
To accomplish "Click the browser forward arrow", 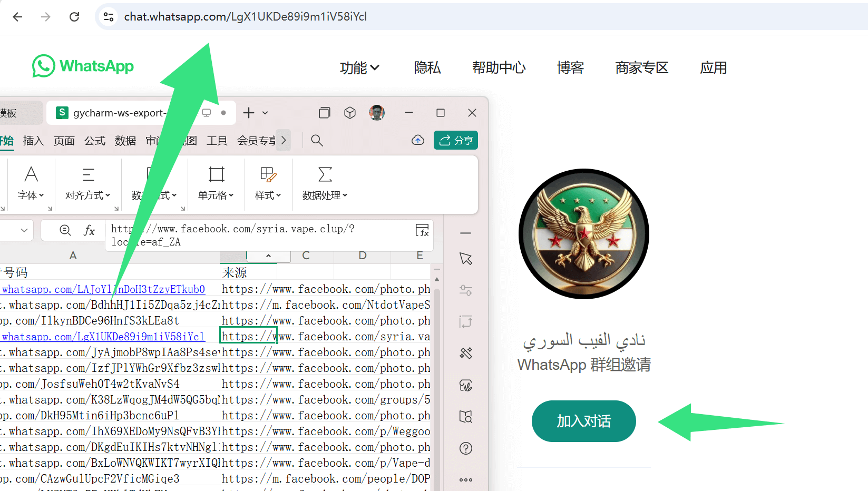I will (x=46, y=17).
